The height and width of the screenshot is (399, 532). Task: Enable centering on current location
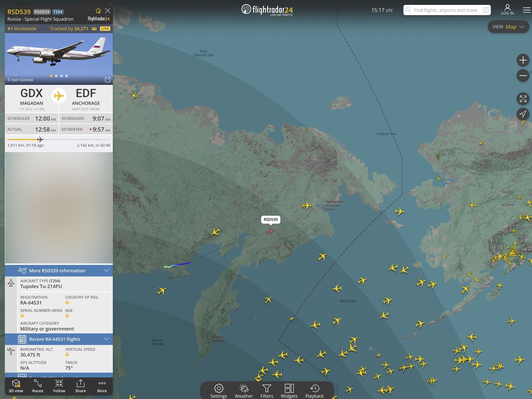[523, 114]
